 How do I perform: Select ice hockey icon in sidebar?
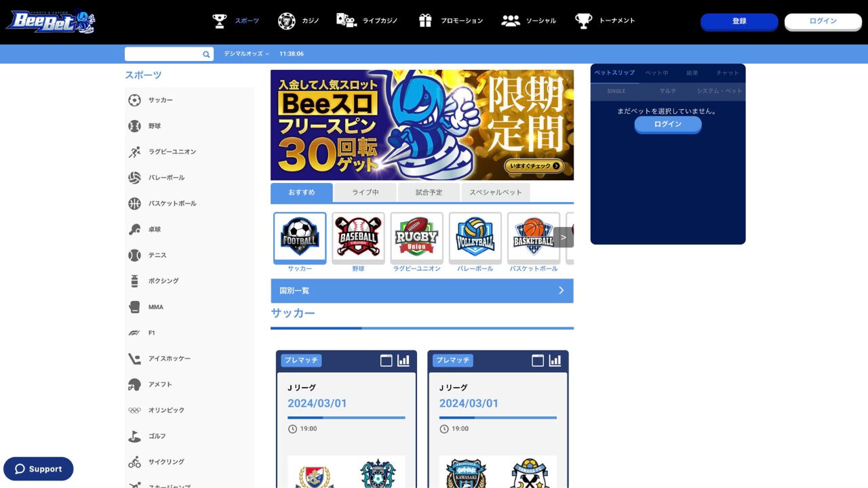(x=134, y=359)
